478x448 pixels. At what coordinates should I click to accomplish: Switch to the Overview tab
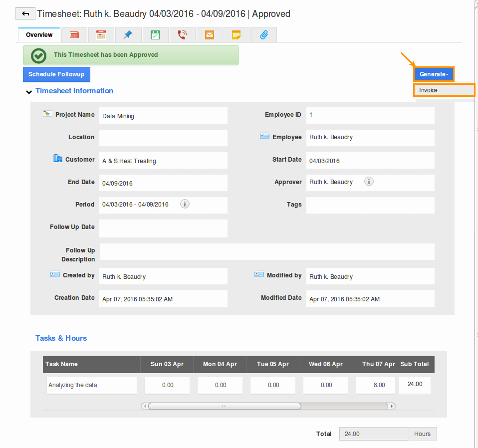click(39, 35)
